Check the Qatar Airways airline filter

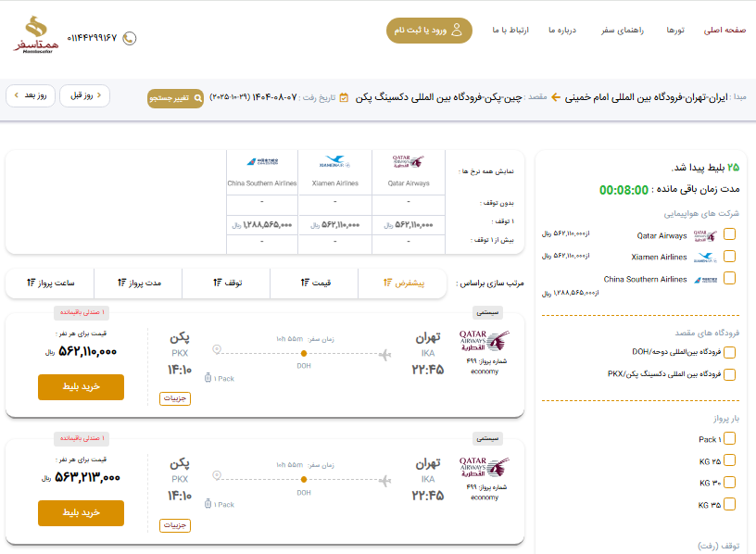pos(729,235)
